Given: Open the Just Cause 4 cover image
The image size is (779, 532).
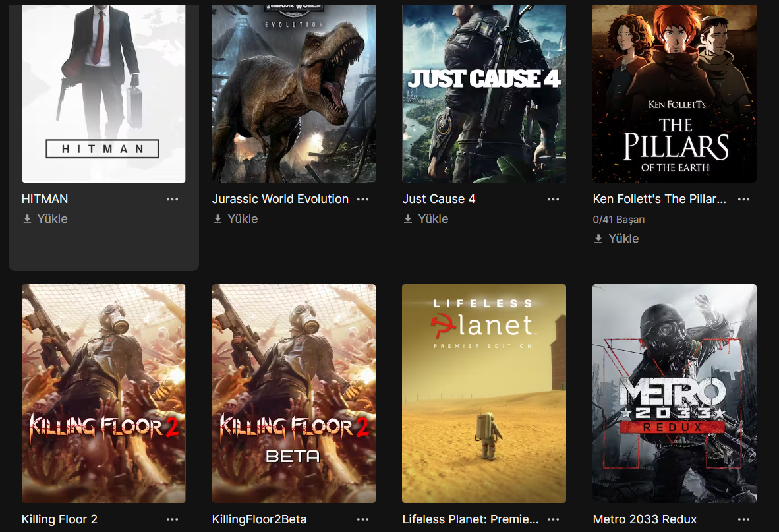Looking at the screenshot, I should [x=484, y=94].
